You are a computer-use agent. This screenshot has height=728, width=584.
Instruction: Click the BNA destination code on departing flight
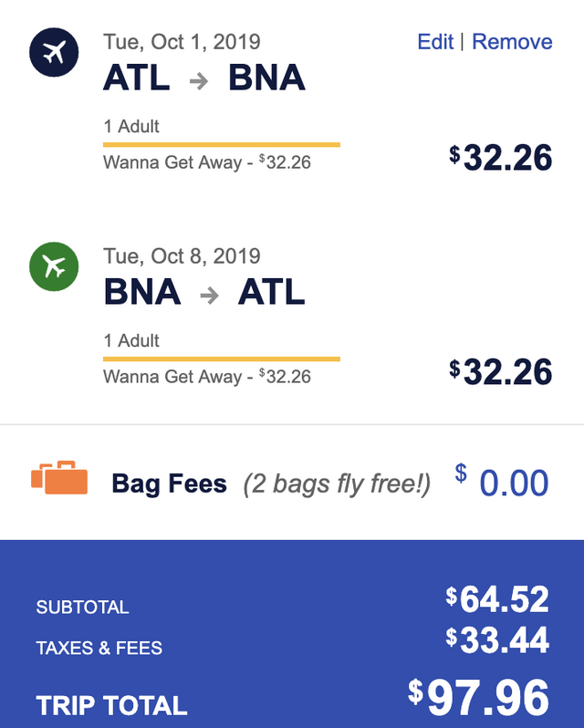(x=266, y=78)
